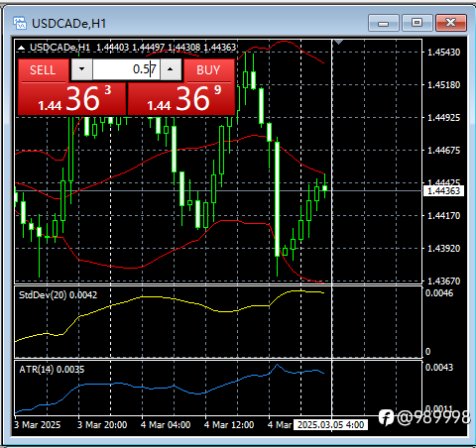Click the lot volume field showing 0.57

coord(126,69)
